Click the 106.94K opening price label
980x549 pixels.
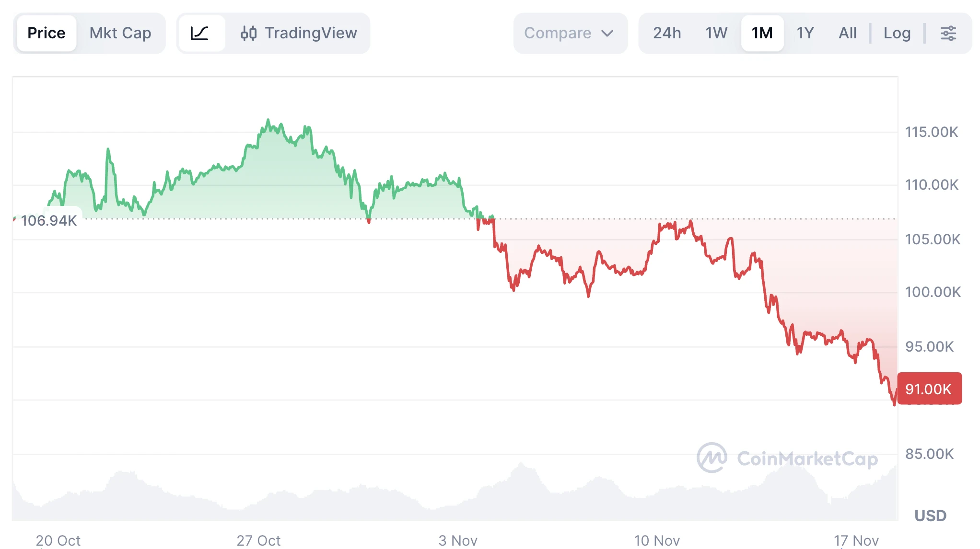click(48, 220)
